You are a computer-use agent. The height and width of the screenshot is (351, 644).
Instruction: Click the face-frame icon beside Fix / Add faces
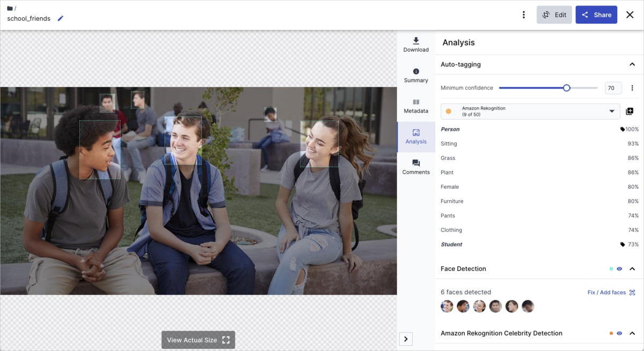pyautogui.click(x=632, y=292)
